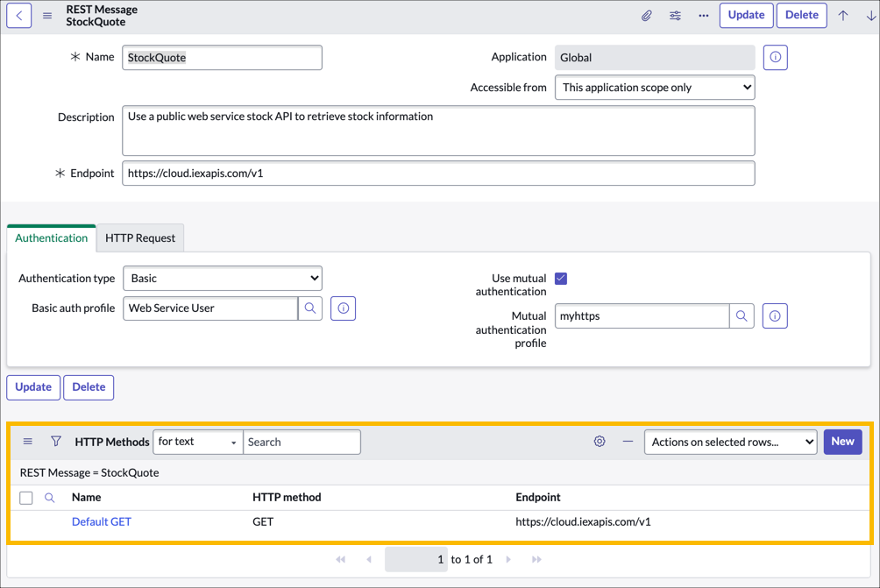
Task: Click the back arrow to return
Action: point(18,15)
